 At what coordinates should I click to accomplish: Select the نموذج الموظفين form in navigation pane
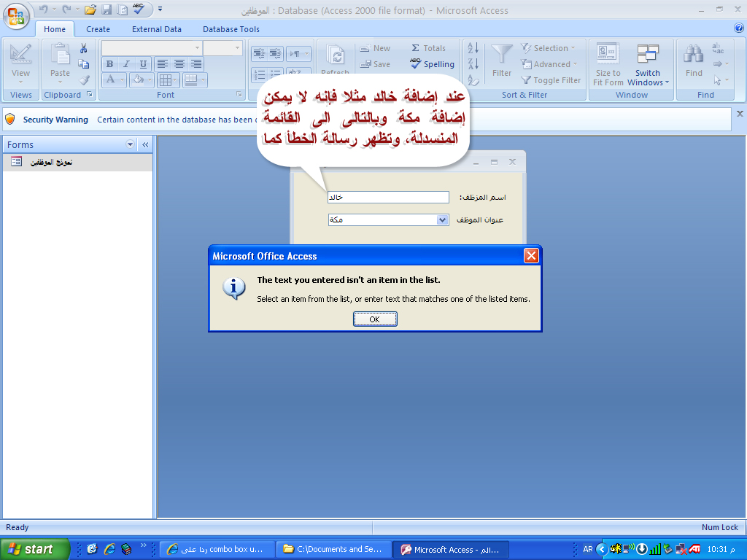[x=77, y=162]
